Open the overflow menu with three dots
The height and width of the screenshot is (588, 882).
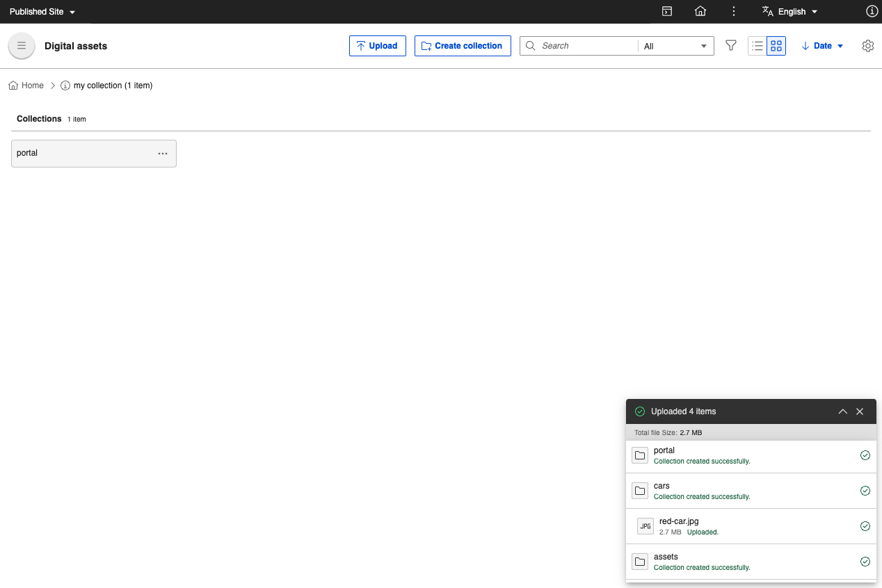tap(734, 11)
